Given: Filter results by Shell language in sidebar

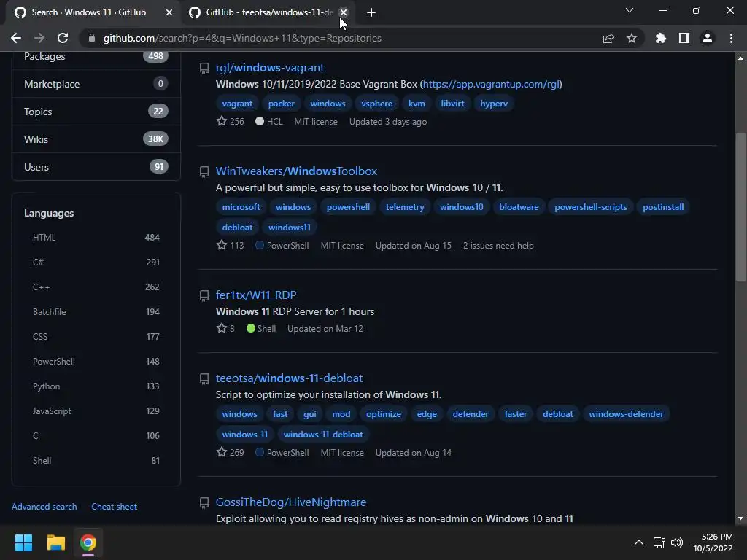Looking at the screenshot, I should (x=96, y=460).
